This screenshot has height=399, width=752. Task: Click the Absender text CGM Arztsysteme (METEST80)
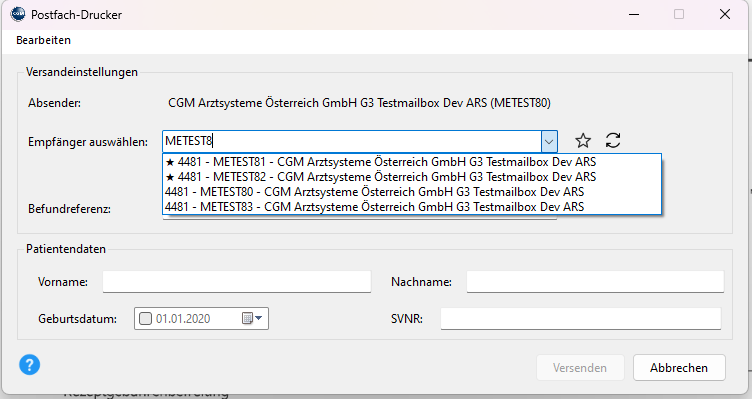pyautogui.click(x=359, y=103)
